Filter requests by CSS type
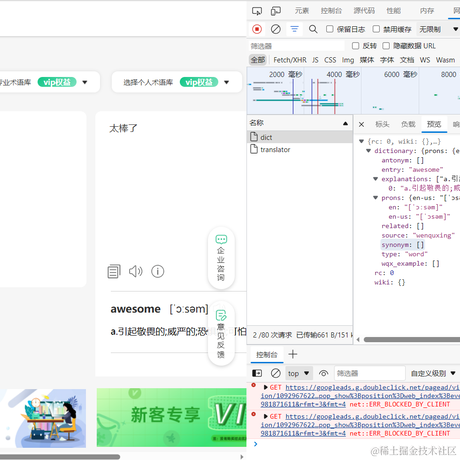The image size is (460, 460). tap(330, 60)
